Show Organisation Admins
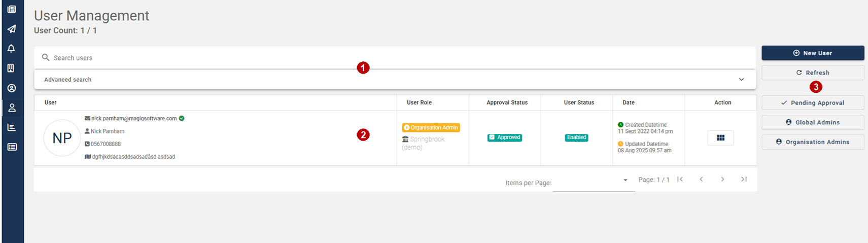The width and height of the screenshot is (868, 243). point(813,142)
